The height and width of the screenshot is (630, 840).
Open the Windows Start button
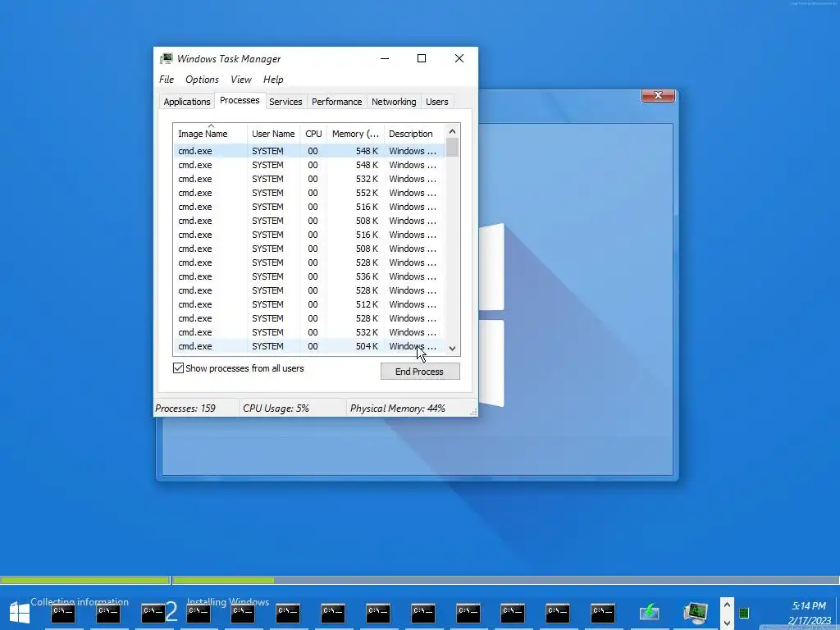coord(20,612)
